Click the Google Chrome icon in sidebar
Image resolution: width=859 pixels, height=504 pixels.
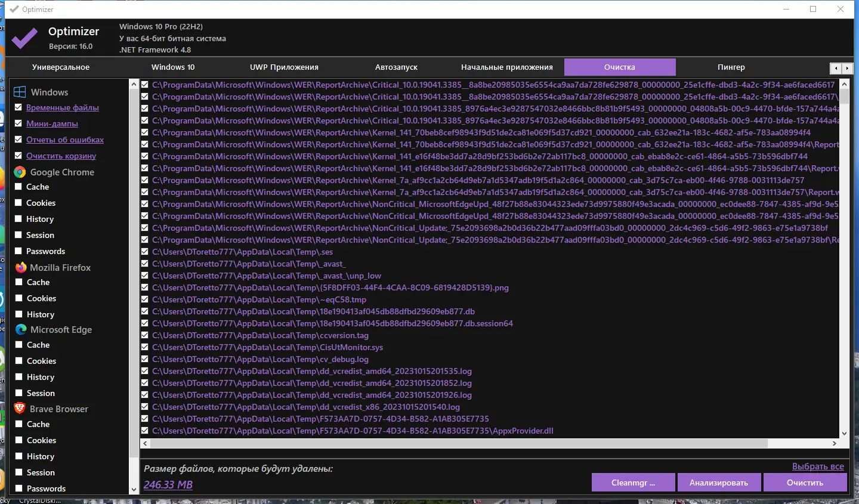tap(20, 172)
